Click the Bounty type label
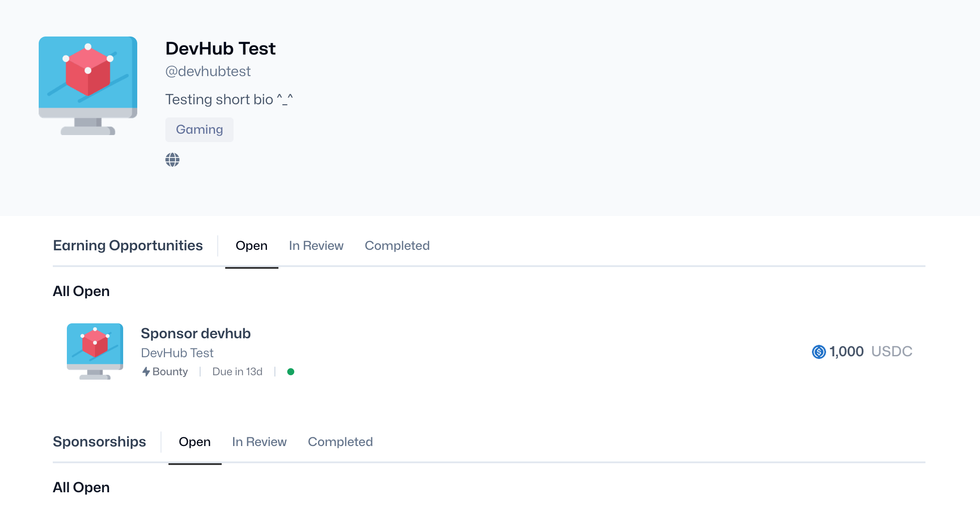 click(170, 372)
